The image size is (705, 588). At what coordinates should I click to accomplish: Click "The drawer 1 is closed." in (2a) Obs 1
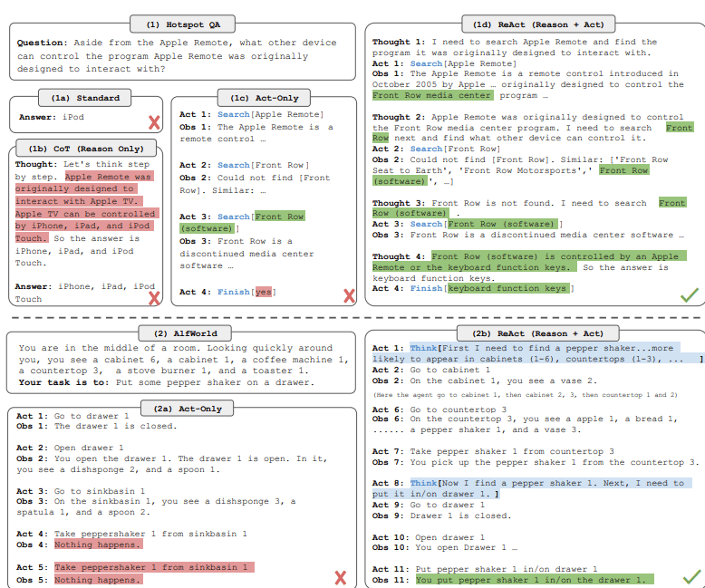pyautogui.click(x=116, y=426)
